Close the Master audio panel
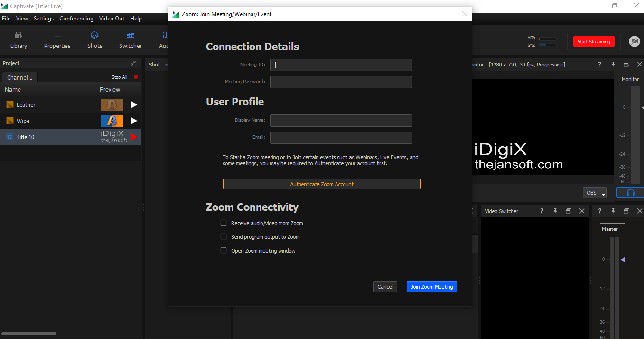The height and width of the screenshot is (339, 644). point(639,211)
